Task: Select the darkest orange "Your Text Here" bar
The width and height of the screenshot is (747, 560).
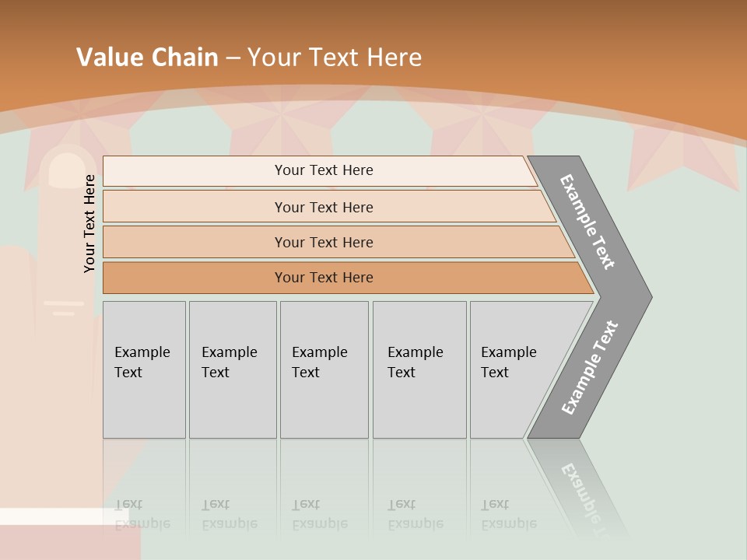Action: point(323,278)
